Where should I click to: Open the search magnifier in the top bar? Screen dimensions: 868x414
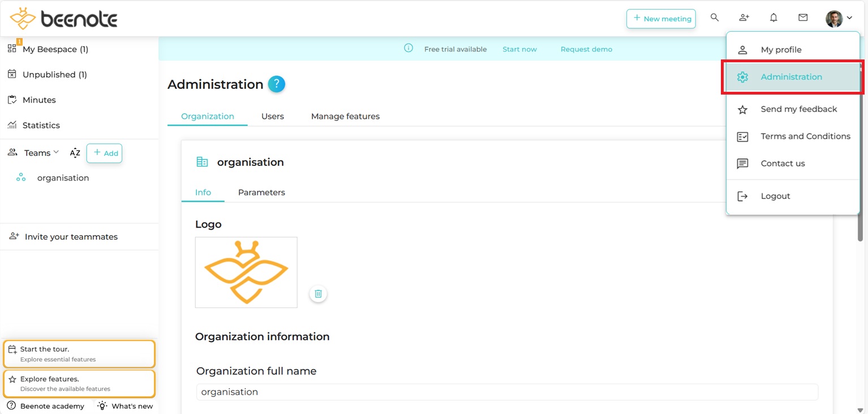click(715, 18)
